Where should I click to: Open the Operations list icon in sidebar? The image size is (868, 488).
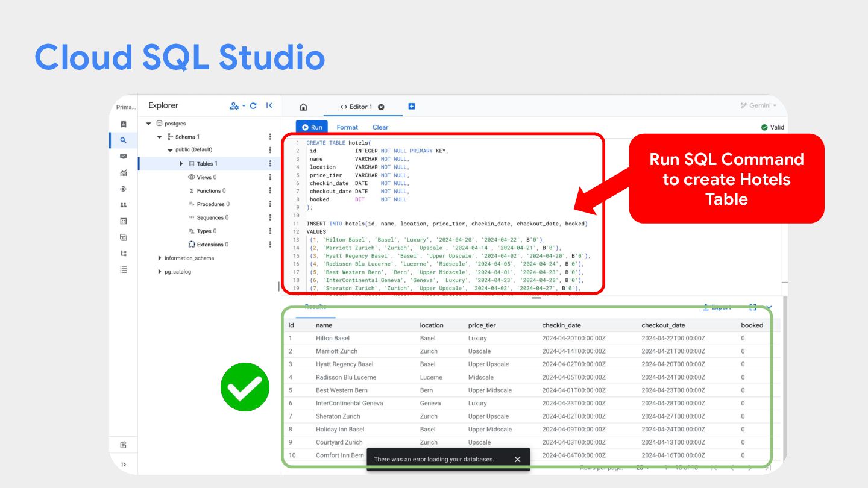[x=124, y=270]
